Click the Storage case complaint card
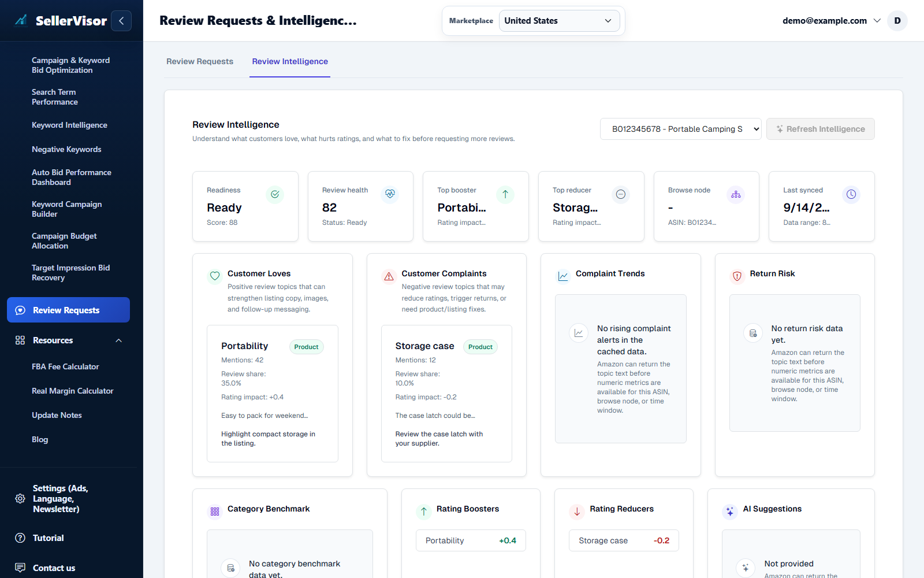The width and height of the screenshot is (924, 578). coord(446,394)
